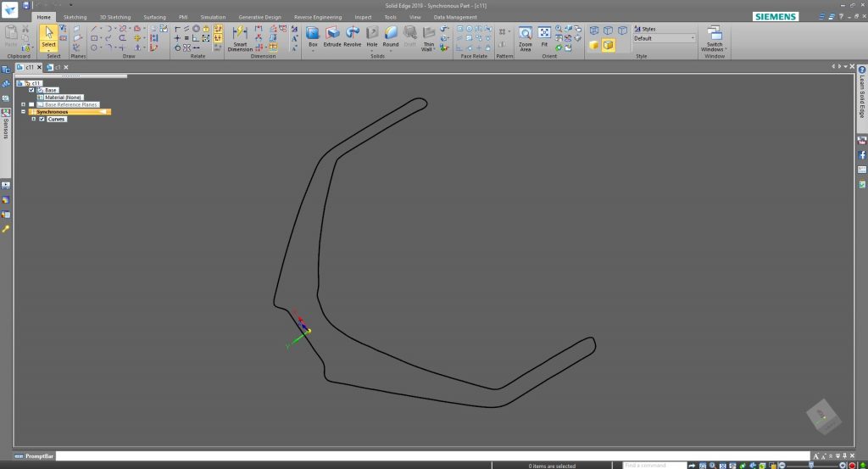The width and height of the screenshot is (868, 469).
Task: Open the application menu button
Action: (x=9, y=9)
